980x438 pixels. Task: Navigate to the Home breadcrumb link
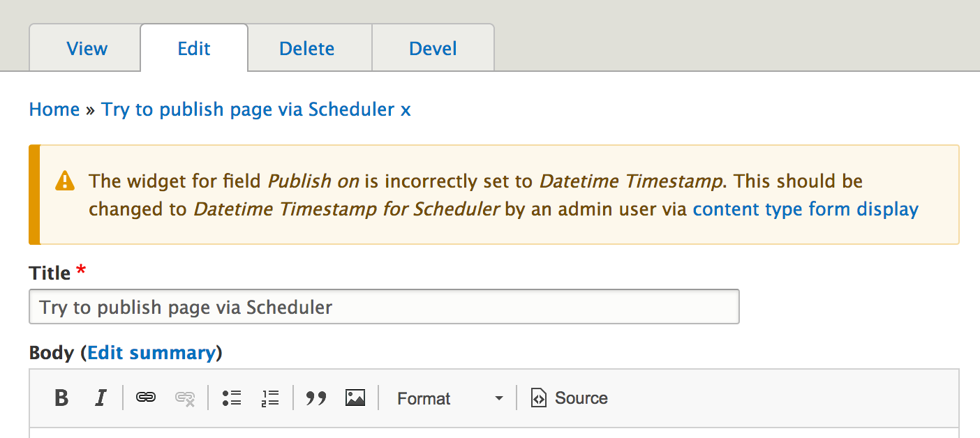54,109
